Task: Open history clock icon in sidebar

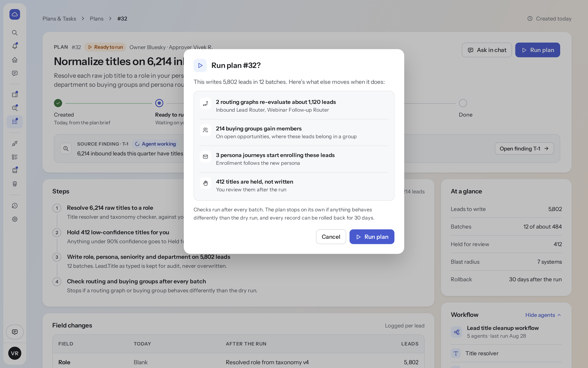Action: point(15,206)
